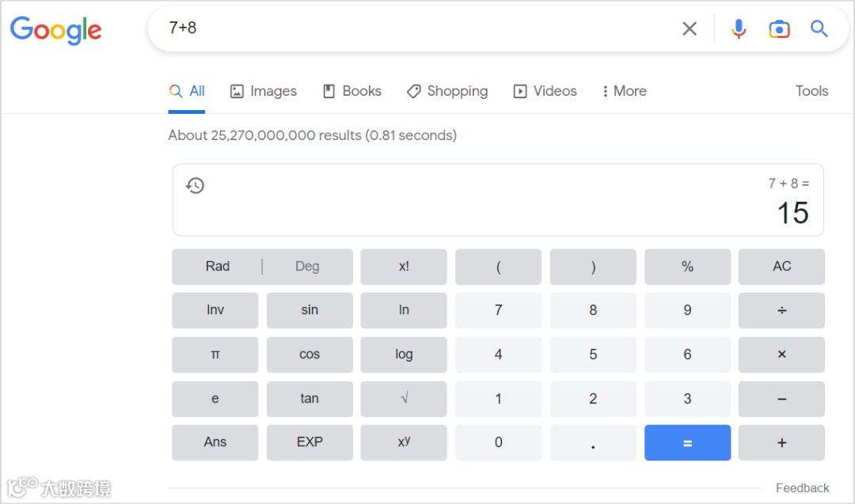
Task: Open the Tools search filter options
Action: tap(811, 91)
